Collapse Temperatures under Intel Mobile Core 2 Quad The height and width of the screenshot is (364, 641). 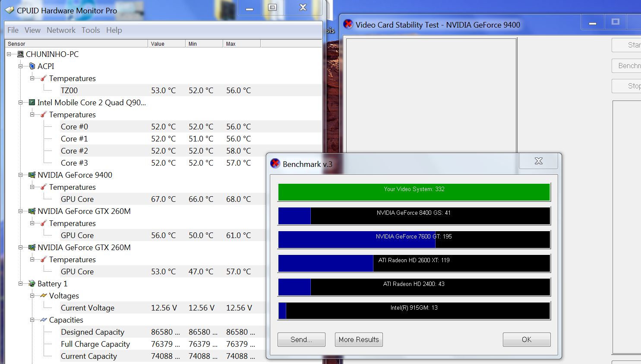32,115
